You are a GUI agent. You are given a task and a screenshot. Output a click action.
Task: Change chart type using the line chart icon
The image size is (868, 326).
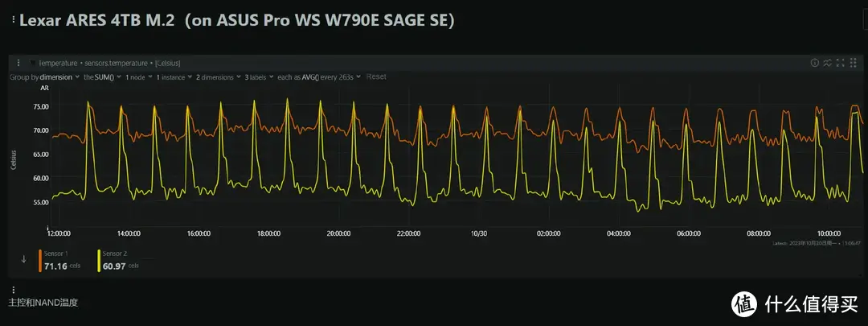[x=828, y=63]
